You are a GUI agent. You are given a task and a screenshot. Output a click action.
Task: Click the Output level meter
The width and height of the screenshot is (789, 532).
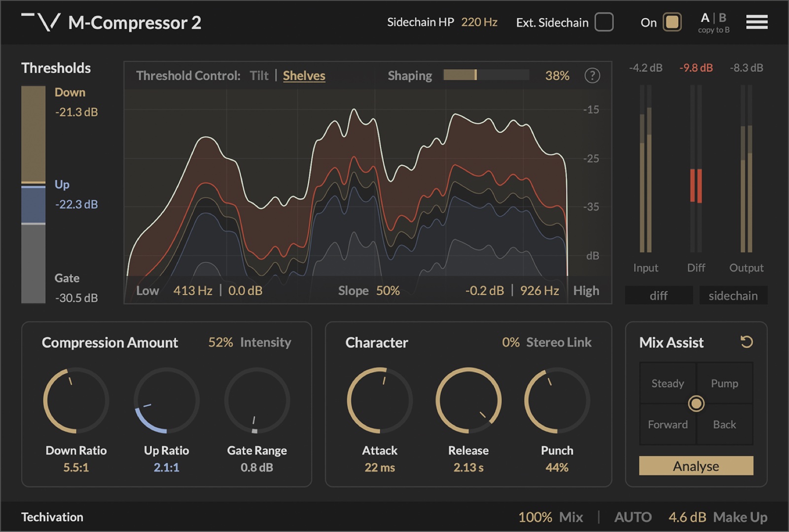746,169
